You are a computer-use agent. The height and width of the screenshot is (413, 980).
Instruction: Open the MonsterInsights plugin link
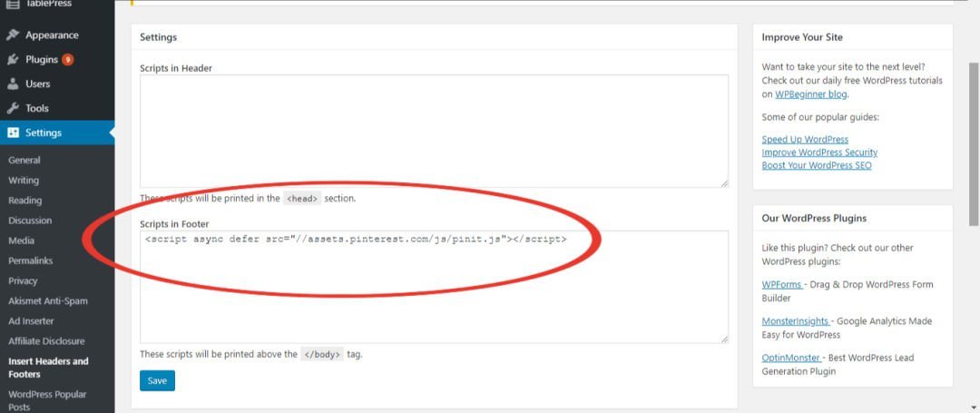pos(796,321)
